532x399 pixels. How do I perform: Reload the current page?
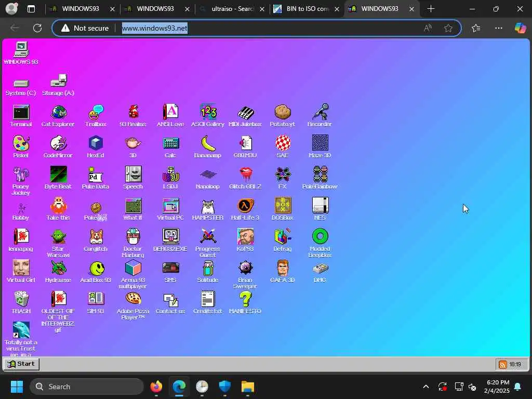pos(37,28)
